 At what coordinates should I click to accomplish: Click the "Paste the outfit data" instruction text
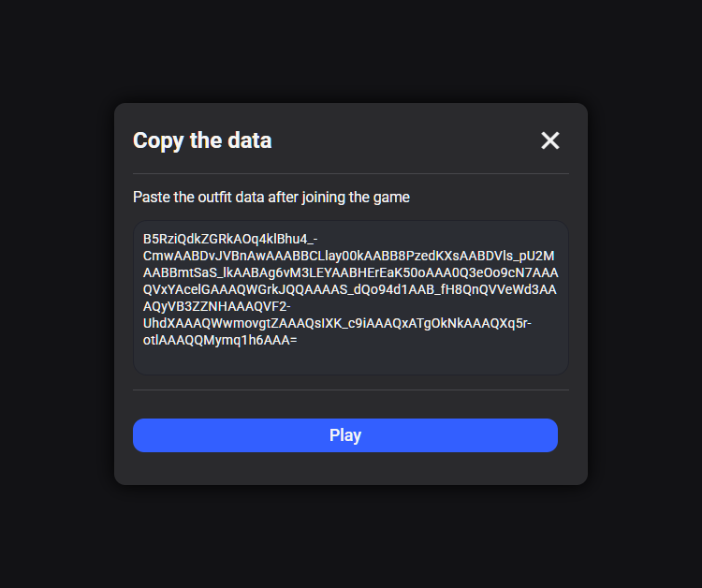(271, 197)
